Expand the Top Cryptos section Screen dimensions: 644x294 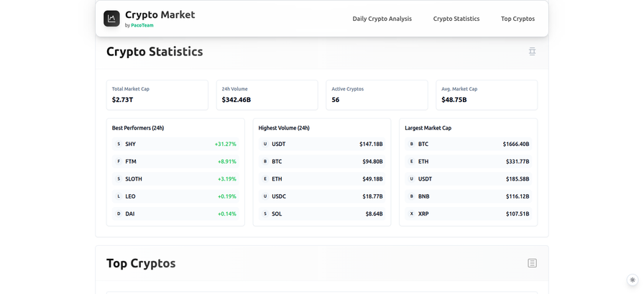point(532,263)
